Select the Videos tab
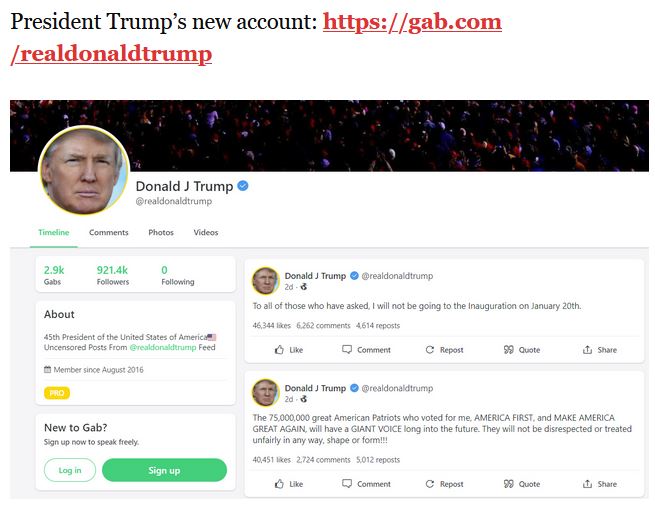 206,232
